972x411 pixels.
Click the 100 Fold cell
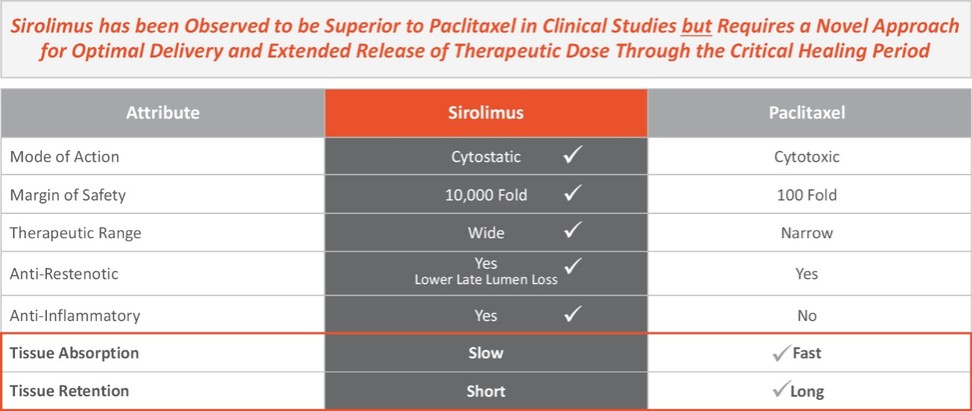pyautogui.click(x=809, y=195)
